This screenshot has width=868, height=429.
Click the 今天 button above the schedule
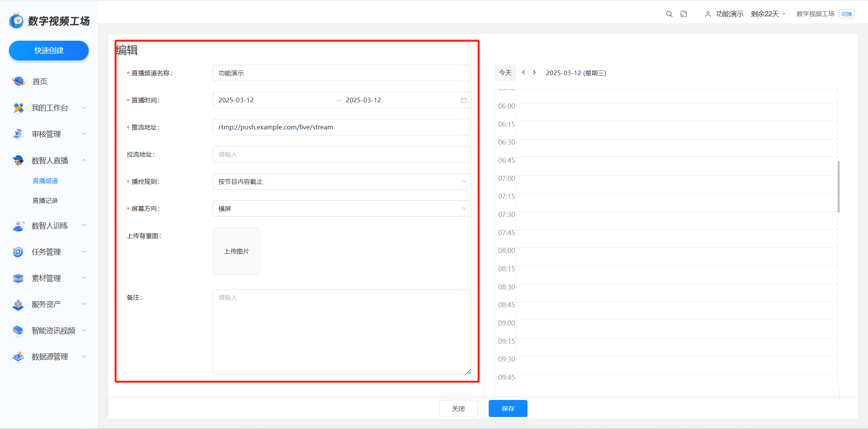coord(505,73)
